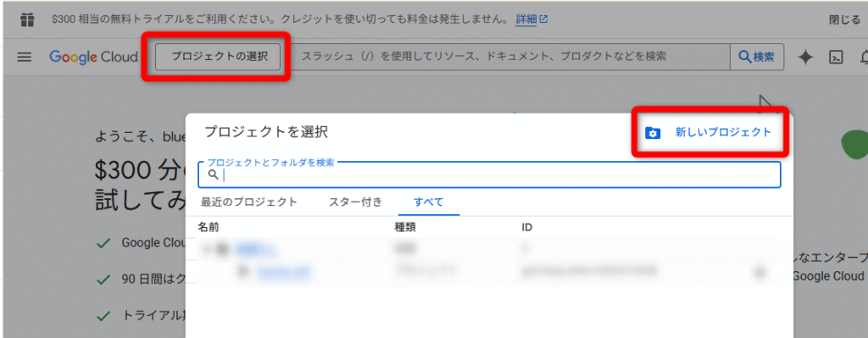Expand the blurred organization row arrow
Screen dimensions: 868x338
click(207, 250)
